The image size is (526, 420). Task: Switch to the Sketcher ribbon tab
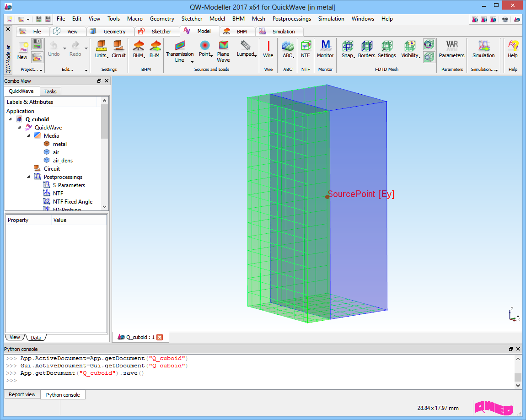click(x=157, y=32)
